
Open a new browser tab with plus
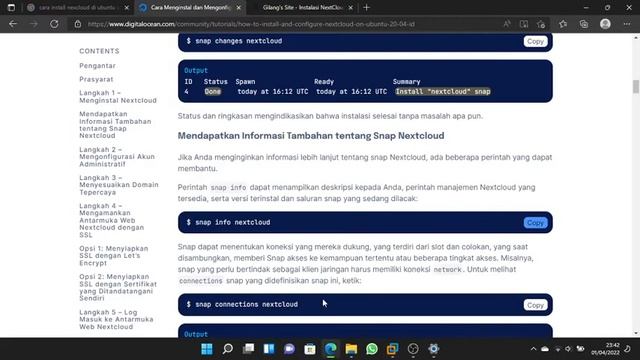367,7
